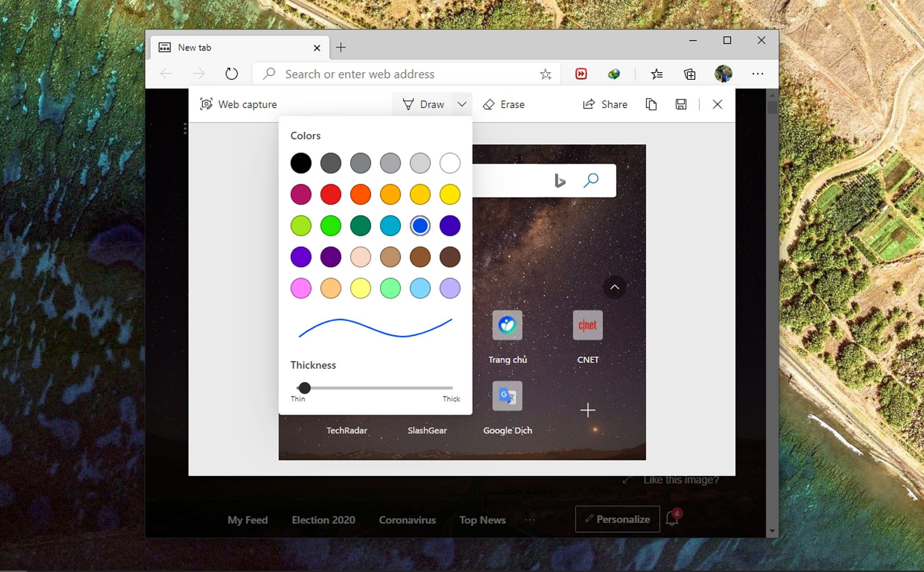
Task: Toggle add this page to favorites star
Action: 546,74
